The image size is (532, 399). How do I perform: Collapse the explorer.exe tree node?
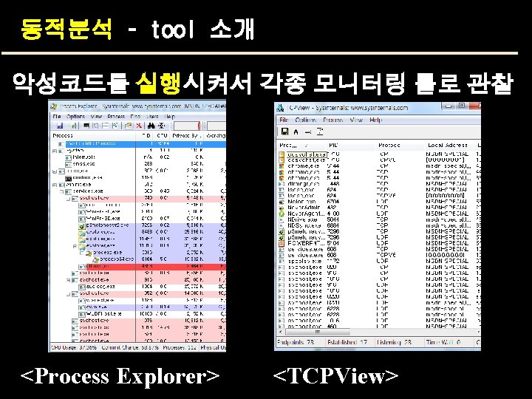click(x=75, y=246)
